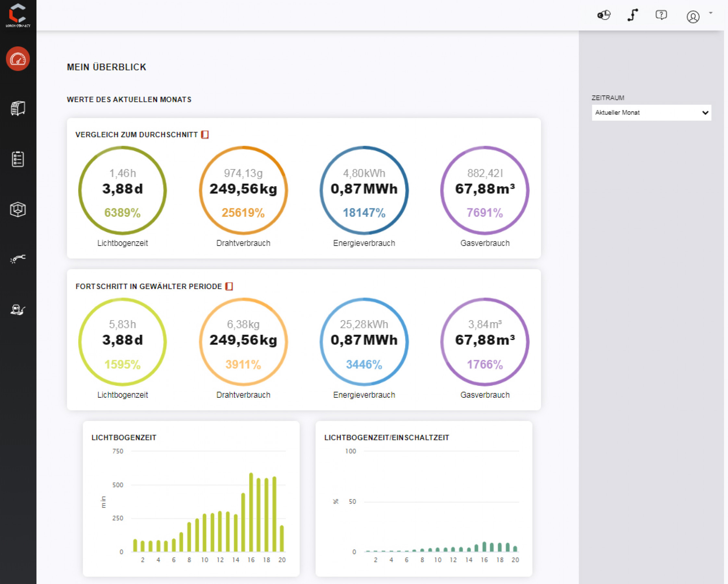Click the Gasverbrauch 1766% progress ring
This screenshot has width=728, height=584.
click(485, 342)
